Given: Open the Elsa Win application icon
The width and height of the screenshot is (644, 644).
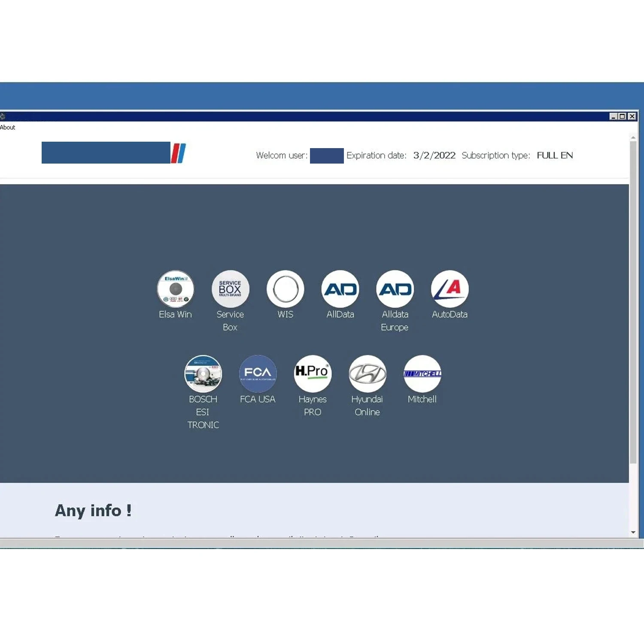Looking at the screenshot, I should point(176,289).
